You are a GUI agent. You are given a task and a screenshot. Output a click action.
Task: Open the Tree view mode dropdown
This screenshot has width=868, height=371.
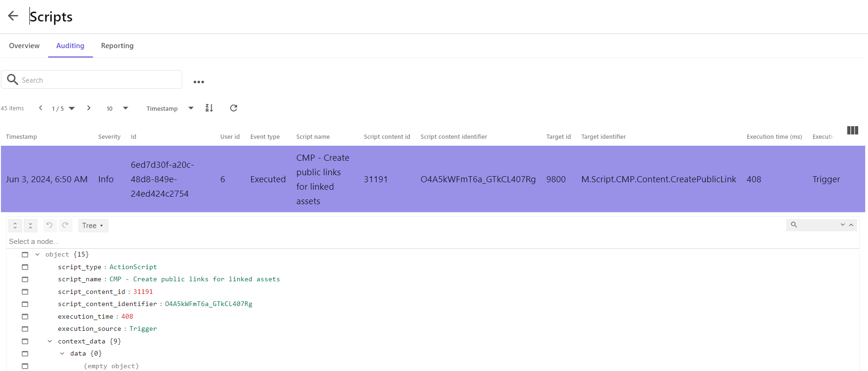(93, 226)
